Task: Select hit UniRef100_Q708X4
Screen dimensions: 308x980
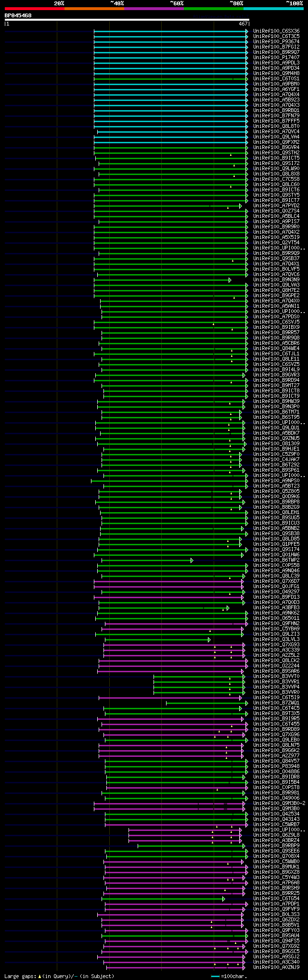Action: (x=276, y=856)
